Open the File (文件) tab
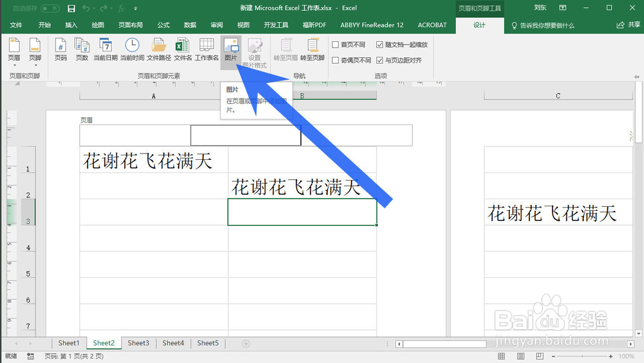This screenshot has height=363, width=644. [x=16, y=25]
